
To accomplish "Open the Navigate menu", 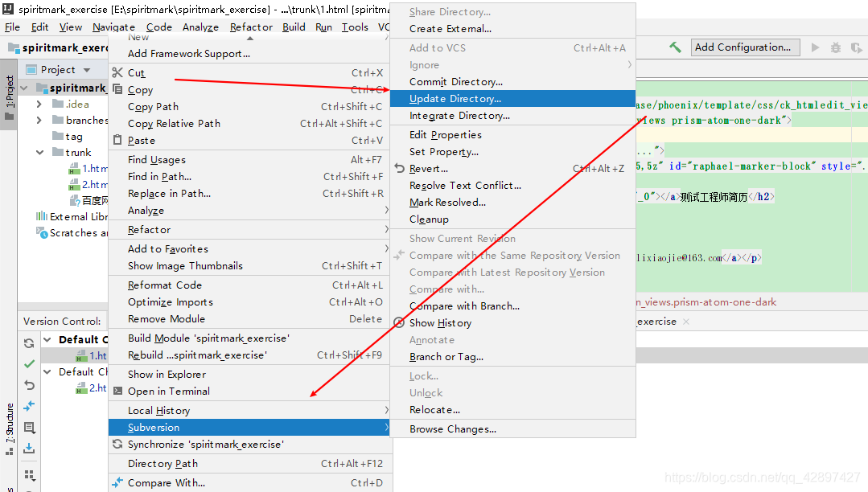I will point(113,27).
